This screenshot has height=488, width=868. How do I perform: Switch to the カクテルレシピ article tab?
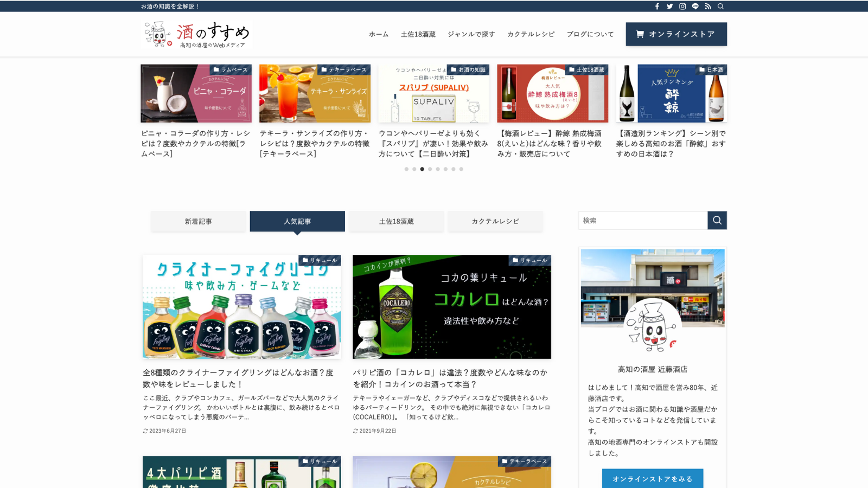[x=495, y=221]
